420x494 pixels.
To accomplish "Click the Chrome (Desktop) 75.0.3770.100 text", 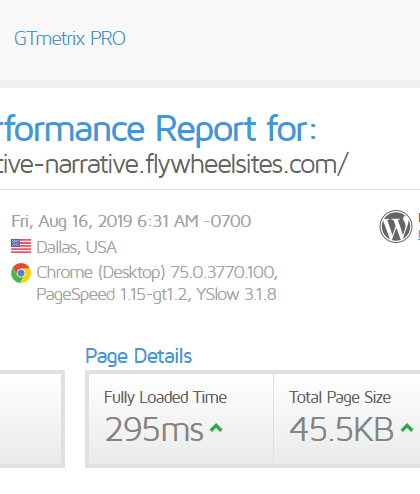I will click(157, 273).
